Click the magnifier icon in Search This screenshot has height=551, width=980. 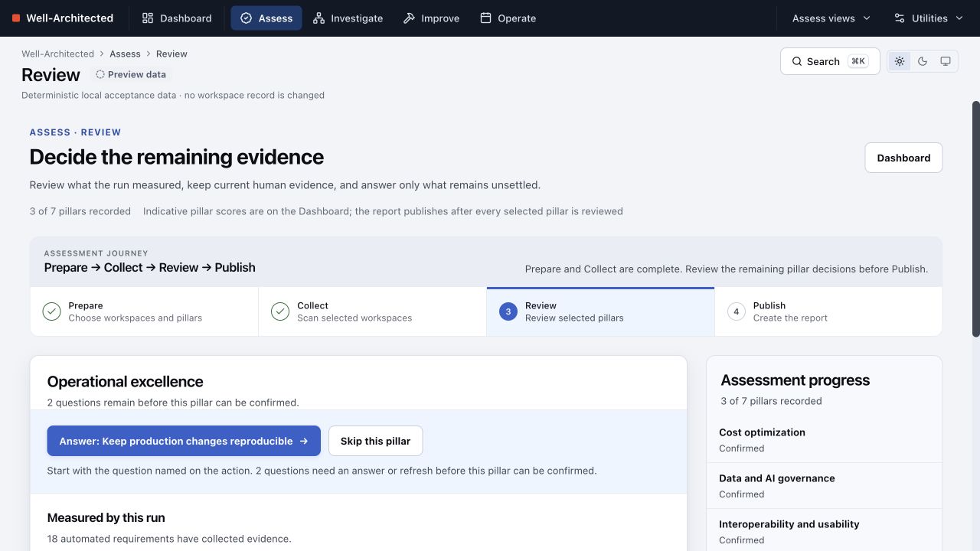click(797, 61)
